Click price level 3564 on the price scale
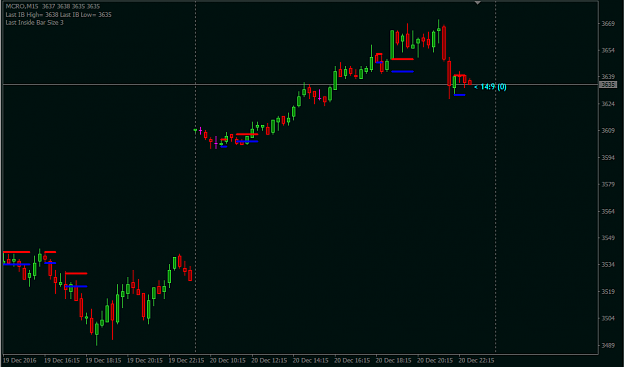Screen dimensions: 625x367 [608, 211]
